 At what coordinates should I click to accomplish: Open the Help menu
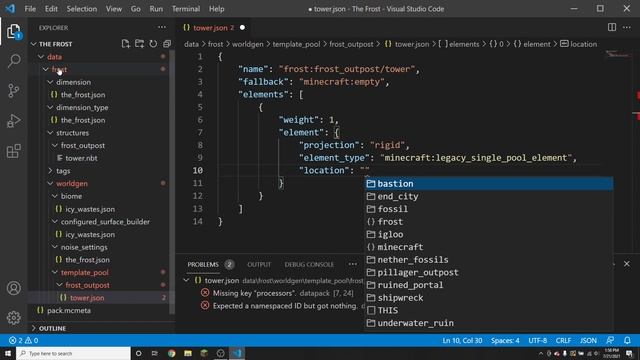216,9
